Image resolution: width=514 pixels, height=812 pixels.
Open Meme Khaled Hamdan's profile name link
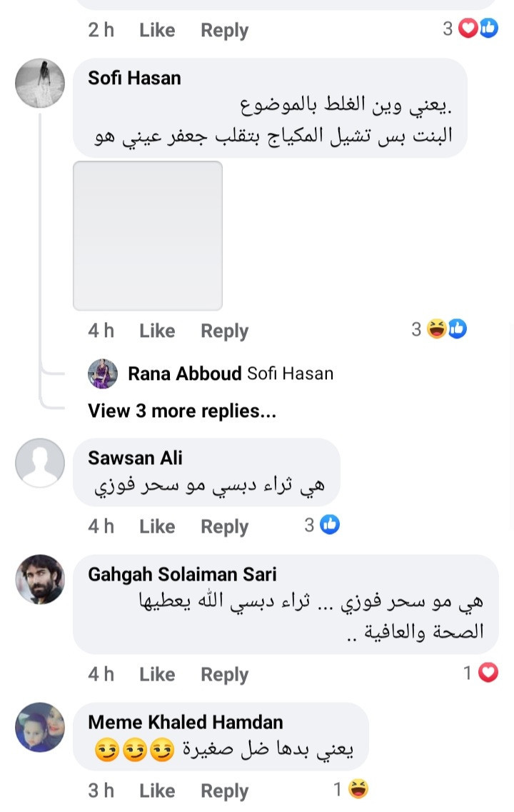click(186, 722)
